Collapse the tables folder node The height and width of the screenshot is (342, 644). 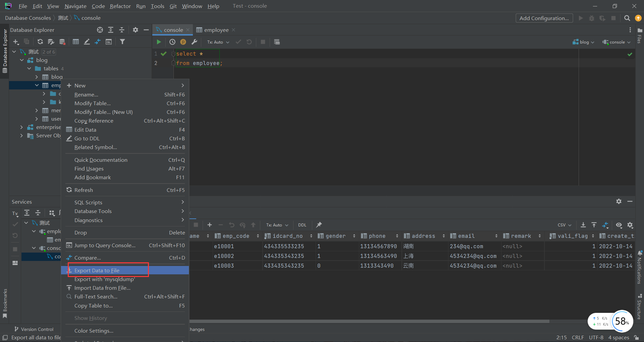point(29,68)
